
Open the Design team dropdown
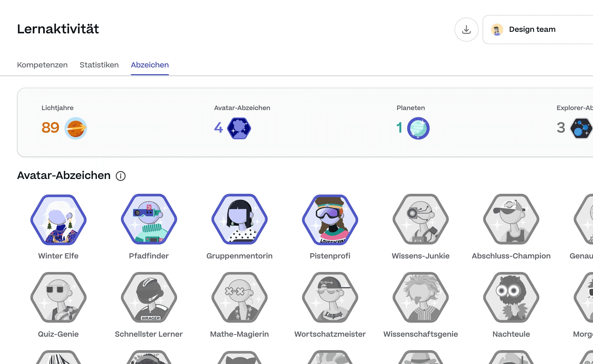tap(537, 30)
